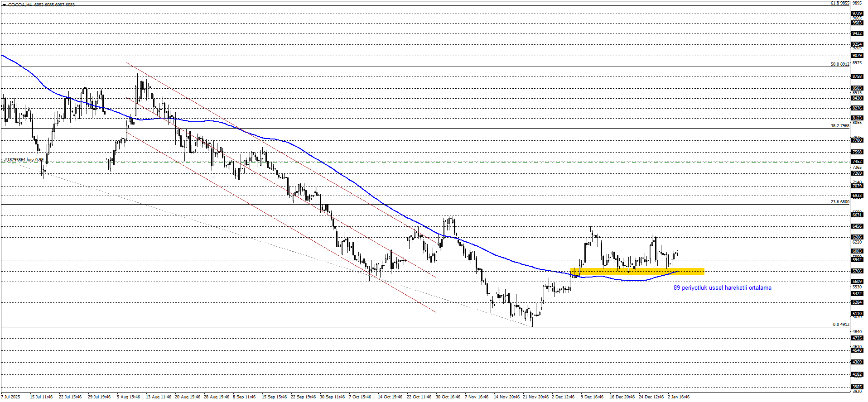Click the 5766 price level tag

point(857,271)
